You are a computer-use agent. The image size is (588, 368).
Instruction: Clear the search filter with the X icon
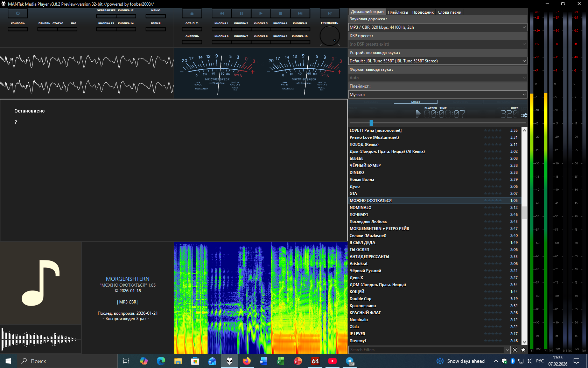click(x=515, y=350)
